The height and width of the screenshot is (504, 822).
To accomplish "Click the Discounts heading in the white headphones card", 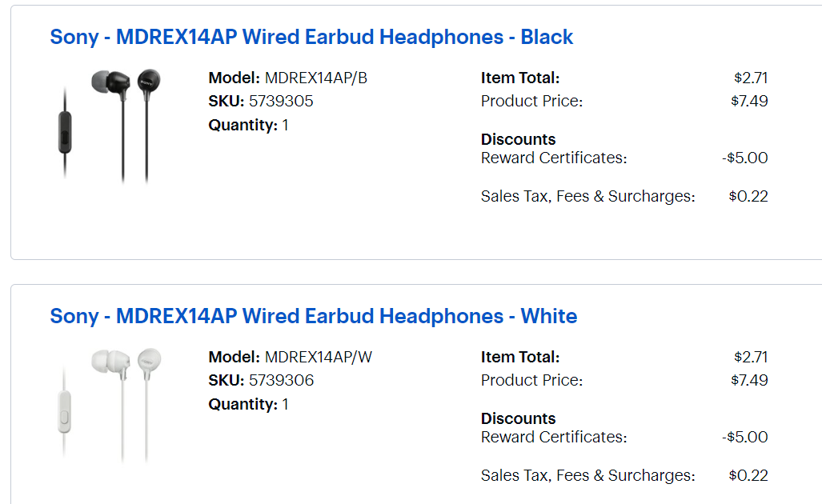I will coord(518,418).
